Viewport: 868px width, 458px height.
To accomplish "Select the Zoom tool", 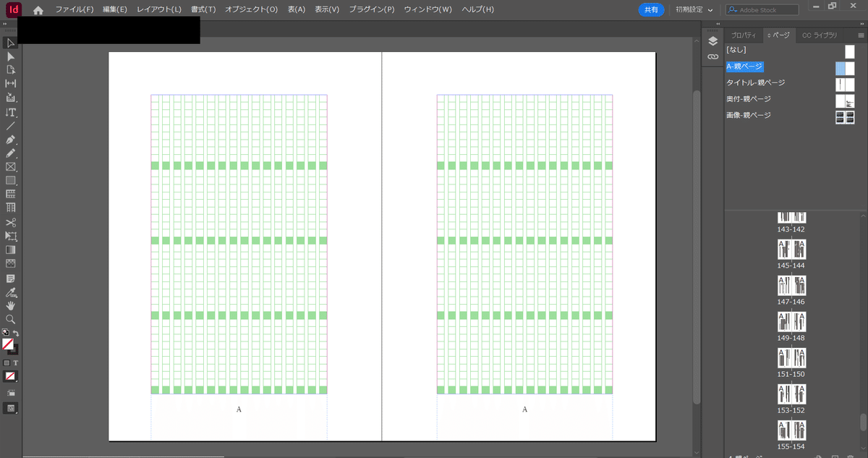I will coord(11,319).
